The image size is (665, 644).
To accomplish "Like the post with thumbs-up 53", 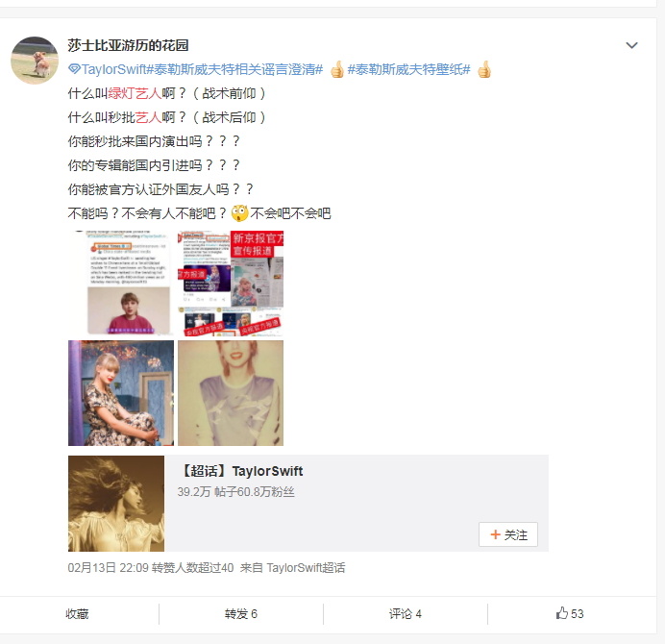I will coord(570,613).
